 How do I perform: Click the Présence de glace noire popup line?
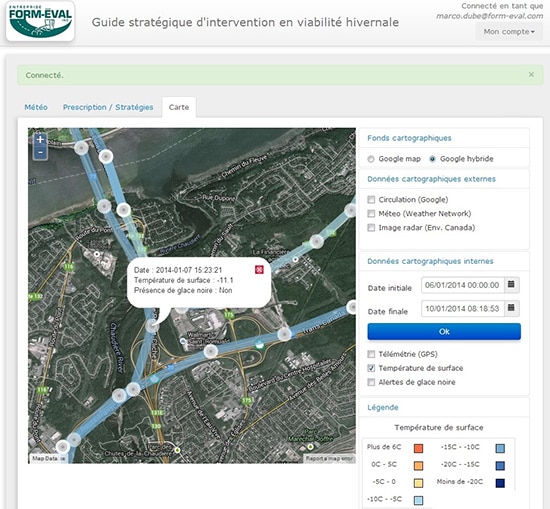click(x=183, y=290)
